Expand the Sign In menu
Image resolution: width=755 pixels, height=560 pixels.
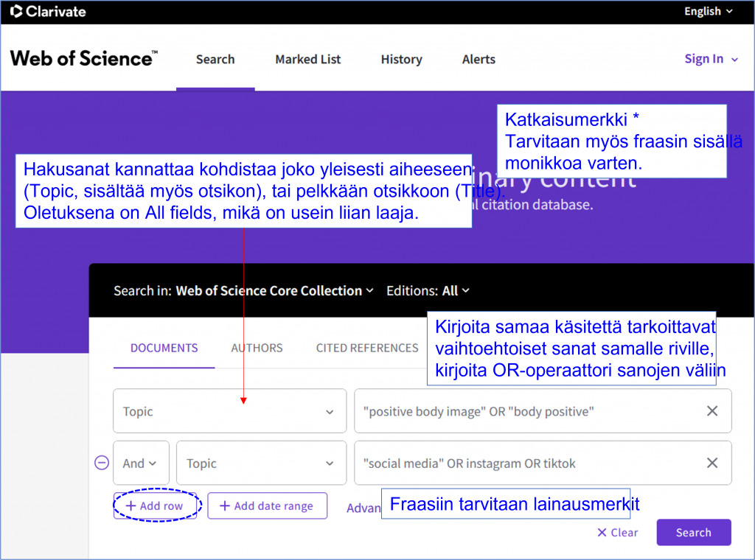[x=711, y=59]
